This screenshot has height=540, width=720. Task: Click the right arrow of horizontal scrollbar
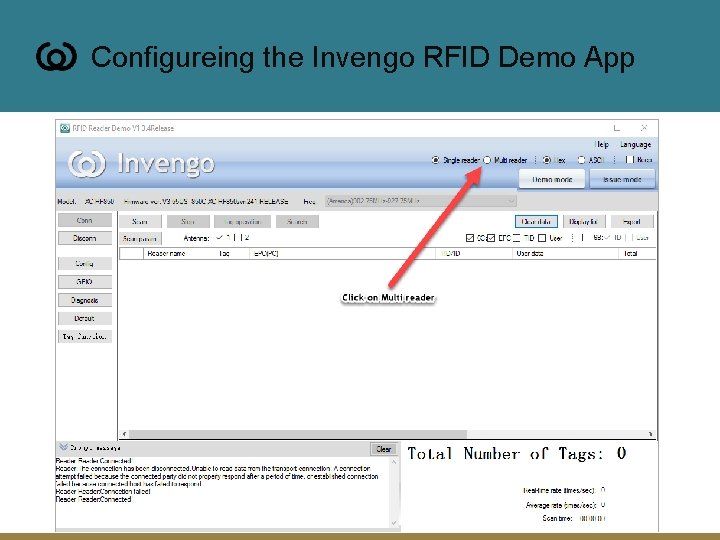tap(650, 434)
